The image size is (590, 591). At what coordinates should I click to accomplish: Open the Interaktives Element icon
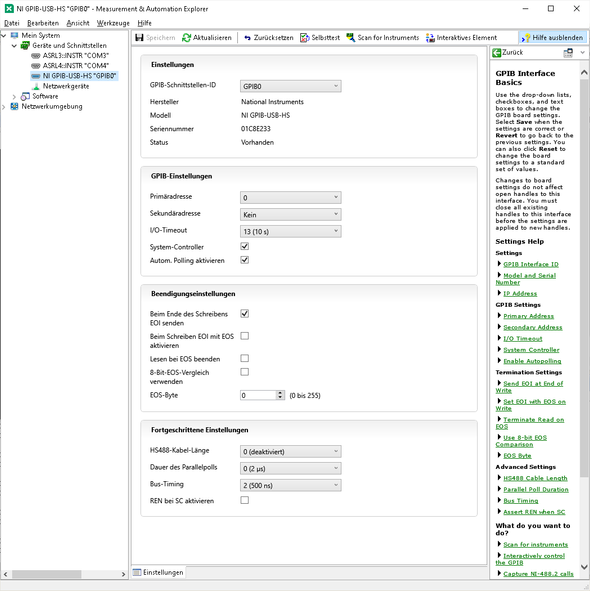430,38
